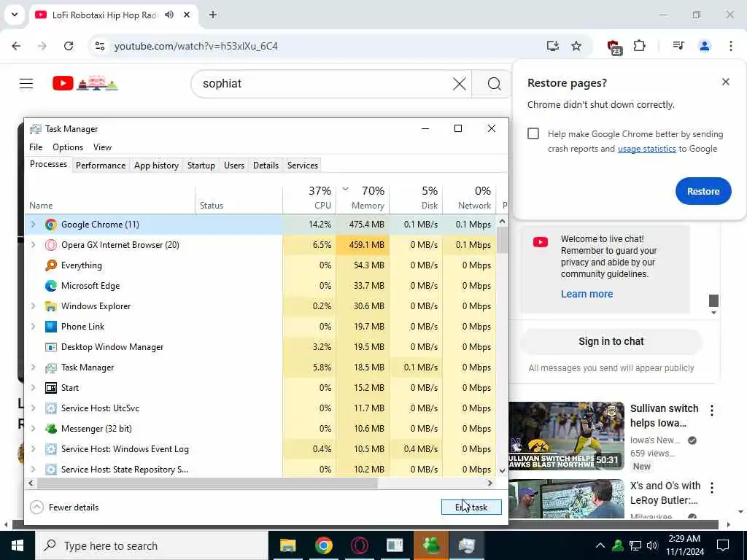
Task: Expand the Opera GX Internet Browser group
Action: pyautogui.click(x=33, y=245)
